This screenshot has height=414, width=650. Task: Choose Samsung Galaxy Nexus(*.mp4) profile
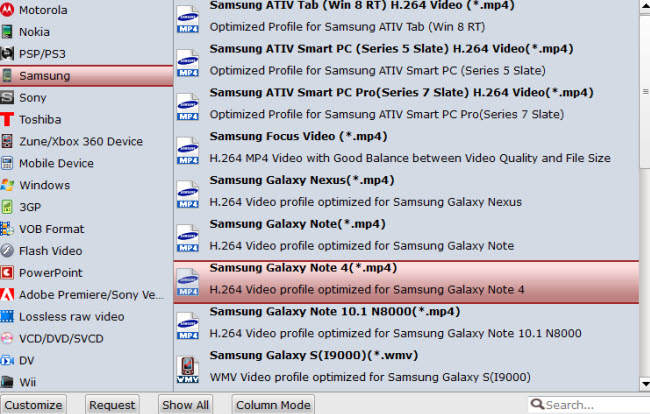tap(406, 191)
